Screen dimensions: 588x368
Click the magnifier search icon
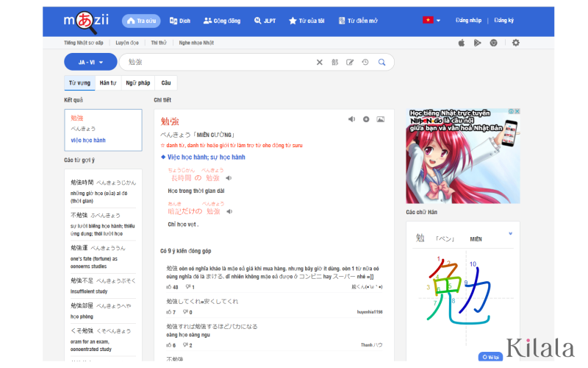click(381, 63)
